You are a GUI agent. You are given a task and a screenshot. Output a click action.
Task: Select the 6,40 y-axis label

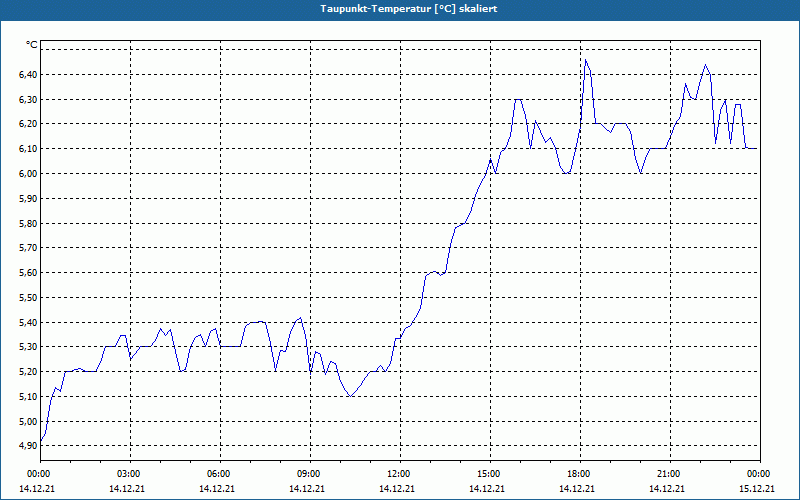[x=28, y=74]
